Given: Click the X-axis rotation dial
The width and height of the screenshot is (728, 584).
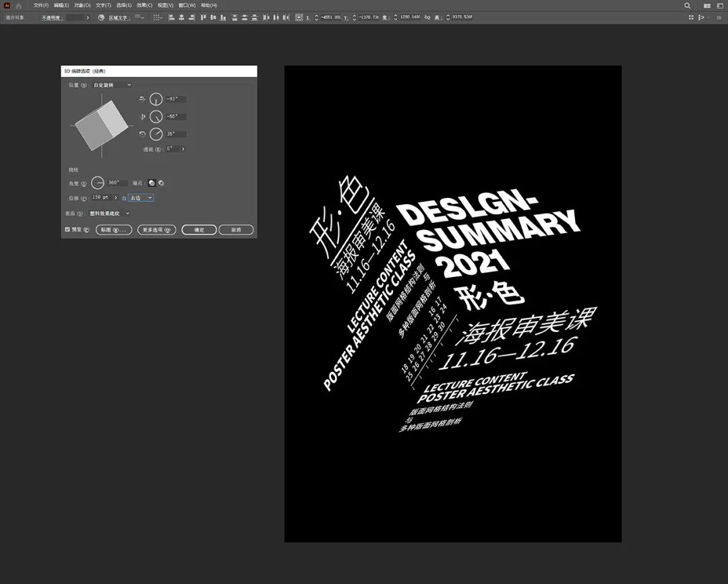Looking at the screenshot, I should pos(156,99).
